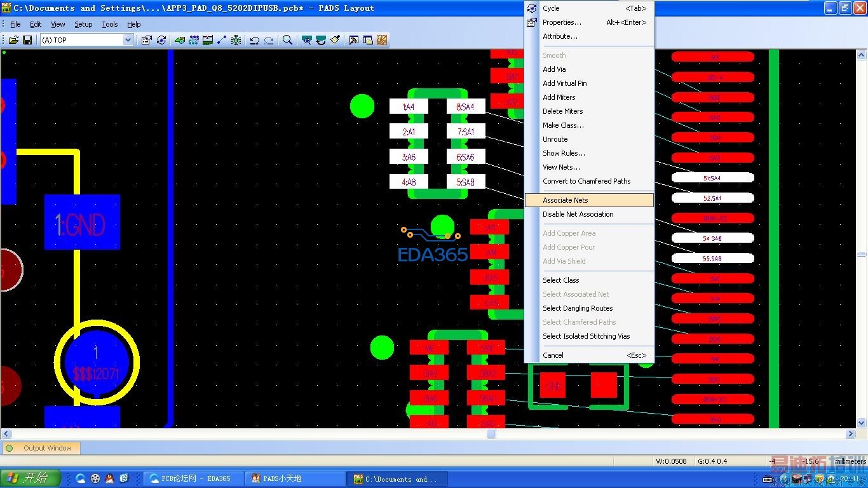Open the Edit menu

[36, 24]
